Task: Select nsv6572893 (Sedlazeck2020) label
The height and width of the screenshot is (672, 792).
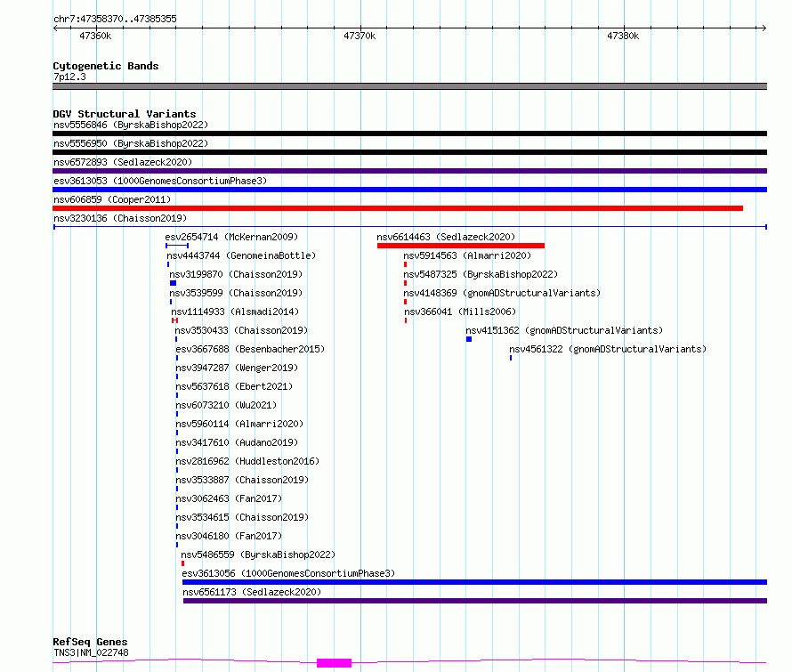Action: pos(123,162)
